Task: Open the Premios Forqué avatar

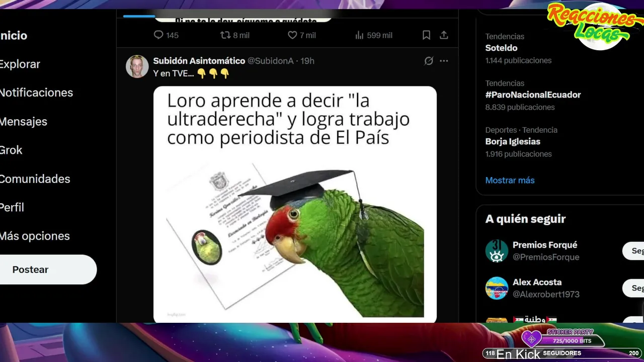Action: coord(497,251)
